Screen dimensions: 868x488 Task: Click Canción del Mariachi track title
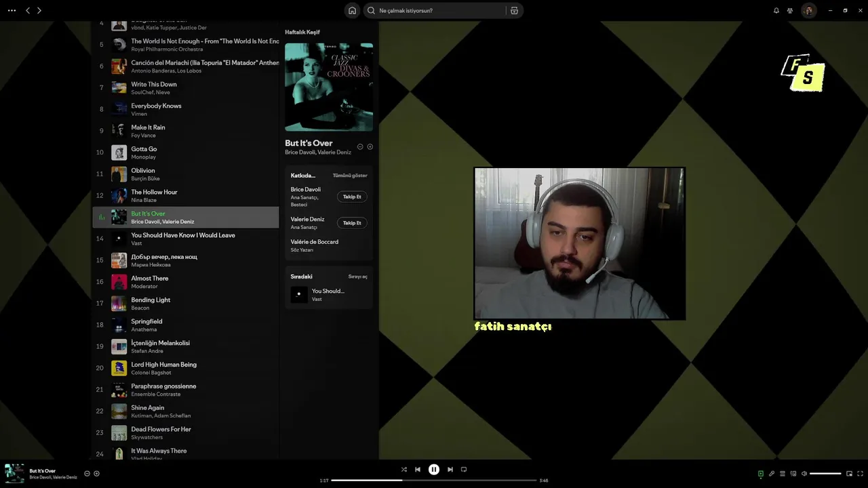pyautogui.click(x=205, y=63)
